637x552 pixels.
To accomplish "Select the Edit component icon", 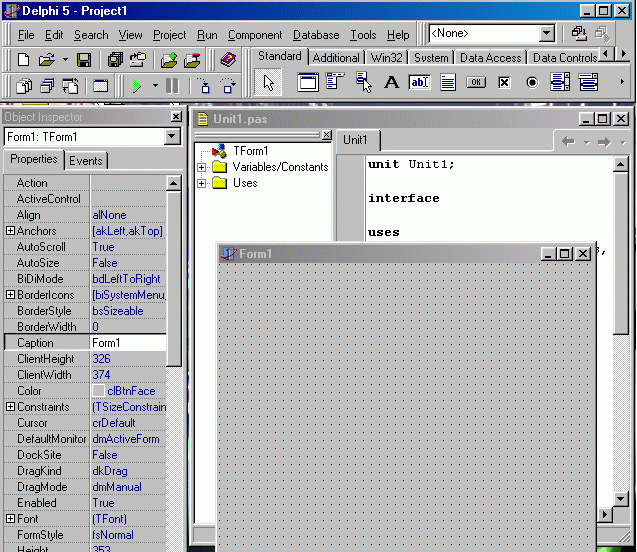I will (420, 82).
